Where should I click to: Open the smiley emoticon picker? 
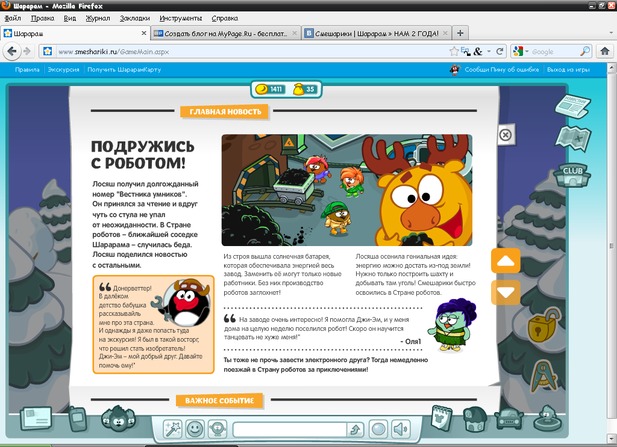click(x=195, y=429)
